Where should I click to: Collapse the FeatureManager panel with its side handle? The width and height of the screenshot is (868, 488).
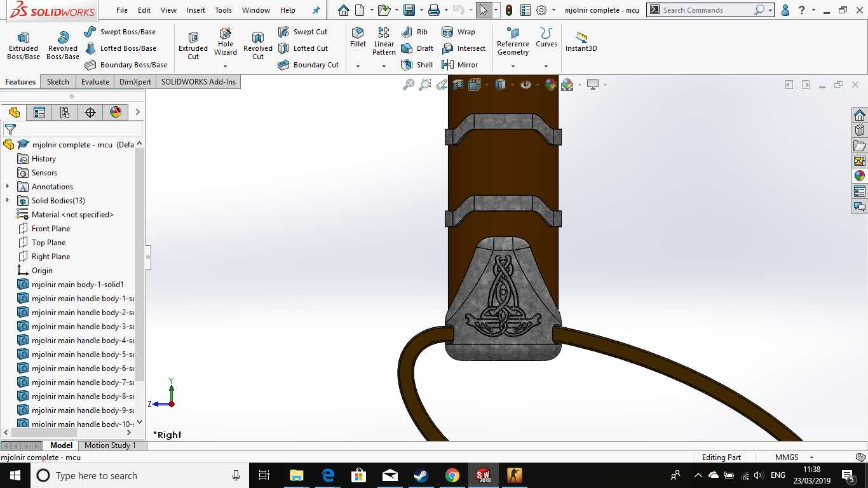pos(148,257)
